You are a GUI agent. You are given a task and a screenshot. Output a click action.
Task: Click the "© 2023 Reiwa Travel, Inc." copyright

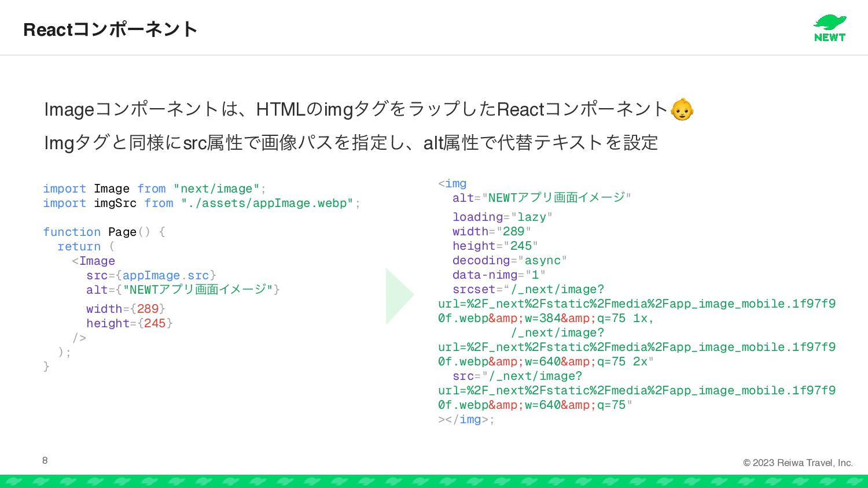coord(798,463)
